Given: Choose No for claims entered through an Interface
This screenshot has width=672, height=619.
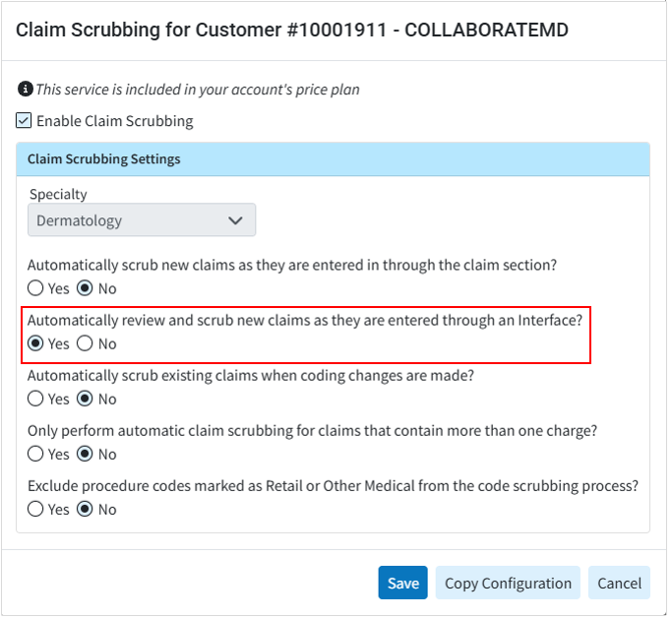Looking at the screenshot, I should pos(86,343).
